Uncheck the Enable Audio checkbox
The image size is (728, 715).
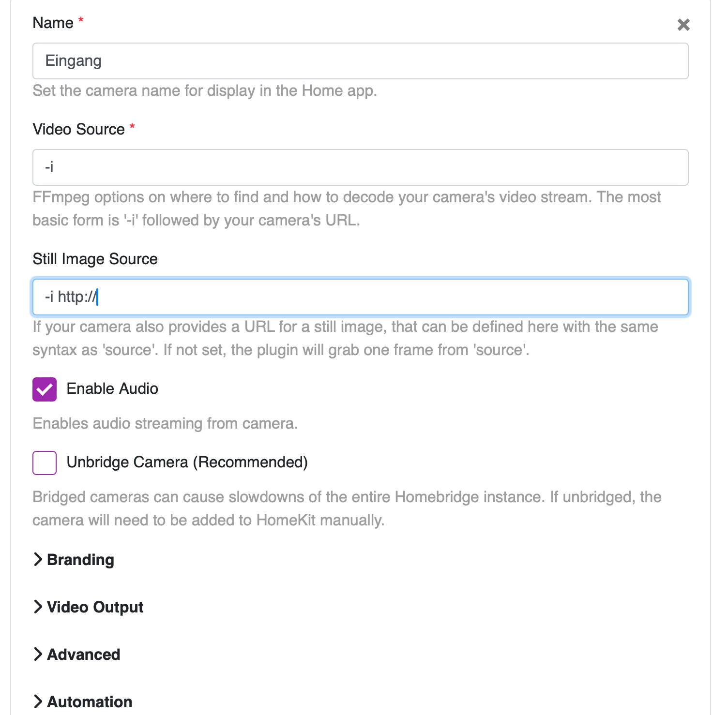point(45,389)
